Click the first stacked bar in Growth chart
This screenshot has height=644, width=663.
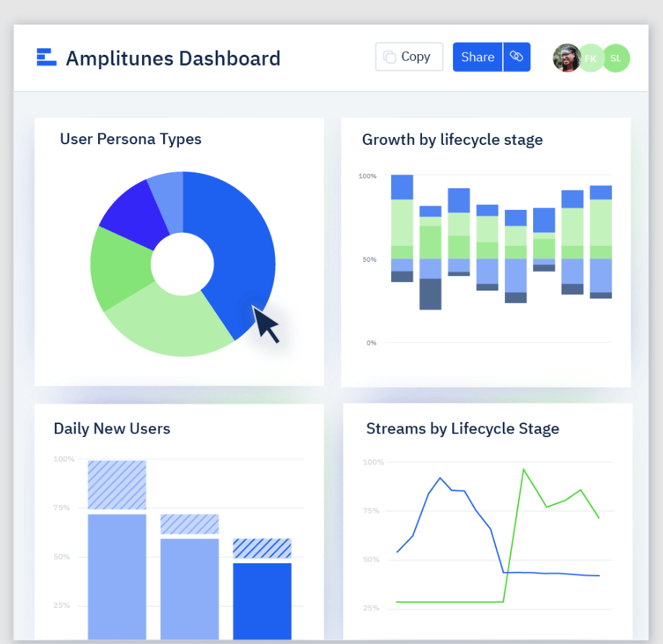[x=402, y=228]
